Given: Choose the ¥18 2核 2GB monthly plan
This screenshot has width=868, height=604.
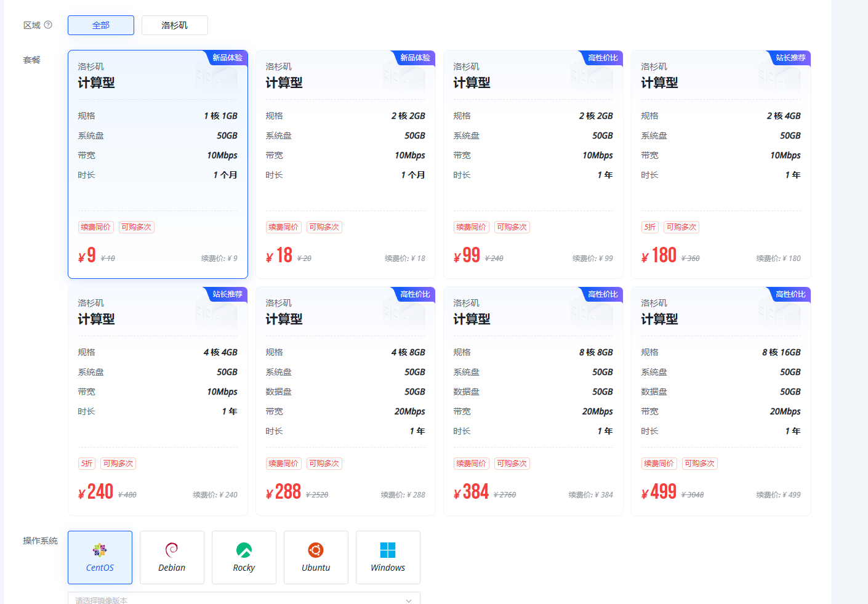Looking at the screenshot, I should pos(345,164).
